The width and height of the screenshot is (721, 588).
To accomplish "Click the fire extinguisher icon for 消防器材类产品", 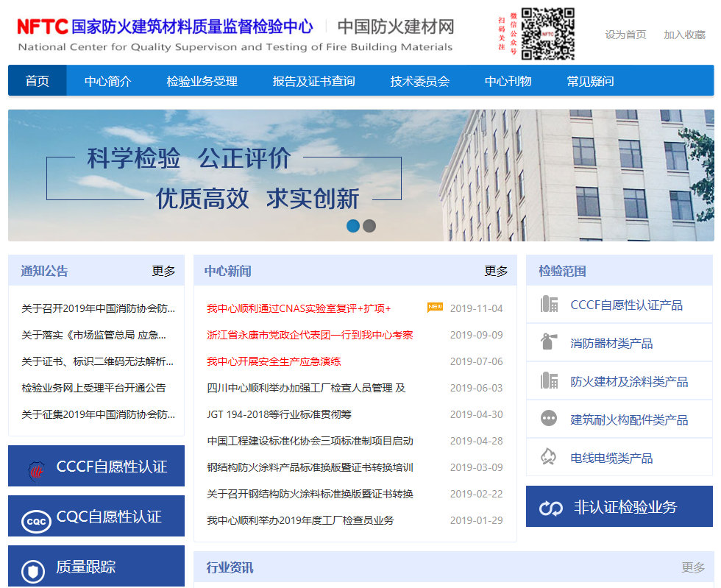I will (x=549, y=343).
